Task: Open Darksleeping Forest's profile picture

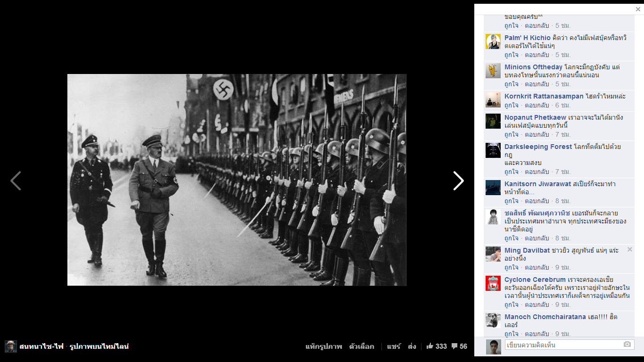Action: tap(493, 150)
